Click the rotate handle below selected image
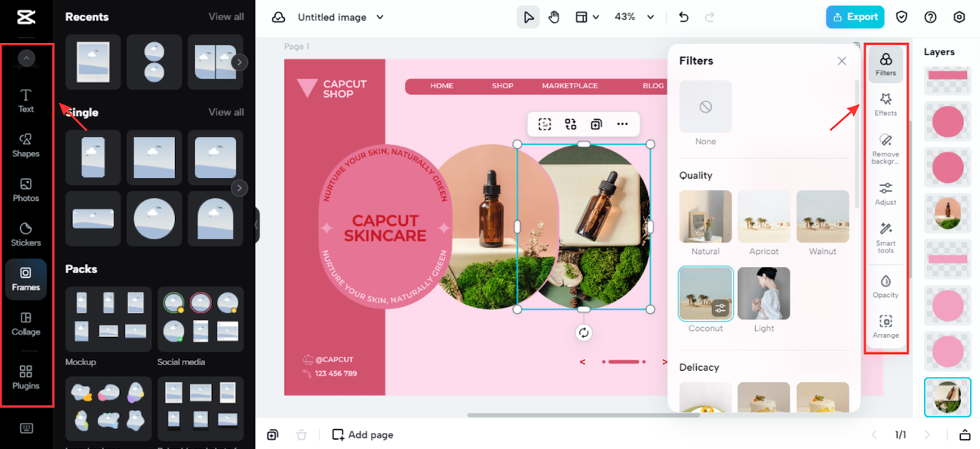Image resolution: width=980 pixels, height=449 pixels. point(584,332)
